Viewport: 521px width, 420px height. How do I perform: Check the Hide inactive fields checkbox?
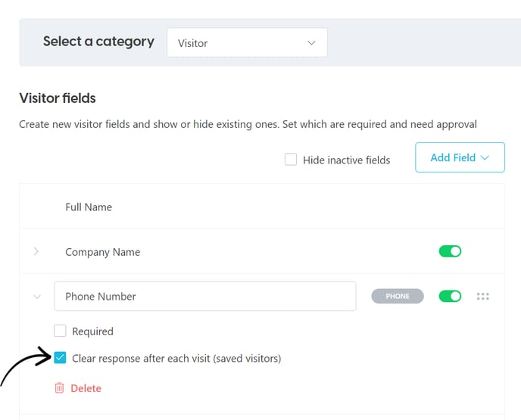click(x=291, y=160)
